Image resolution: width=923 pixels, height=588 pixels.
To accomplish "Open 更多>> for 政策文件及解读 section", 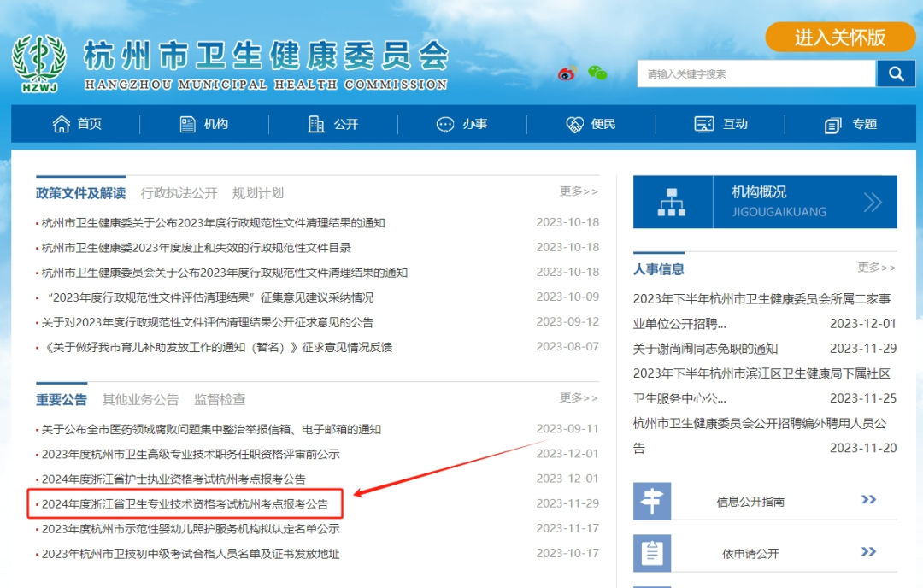I will (579, 191).
